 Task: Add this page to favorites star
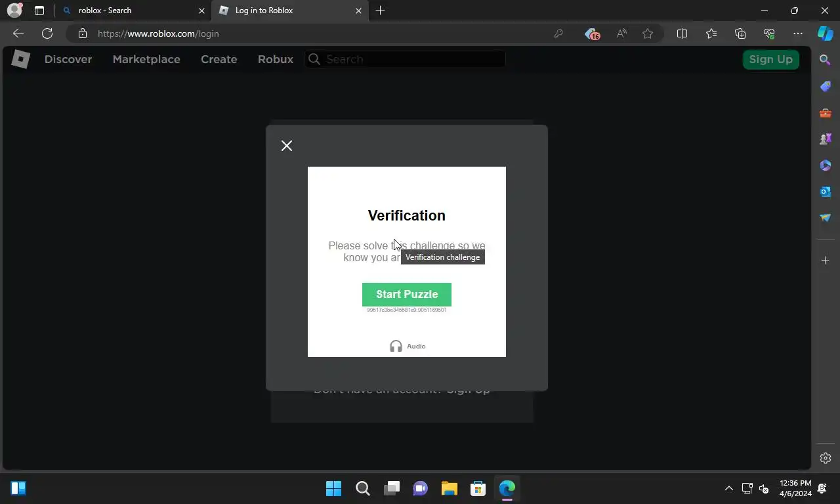point(648,33)
